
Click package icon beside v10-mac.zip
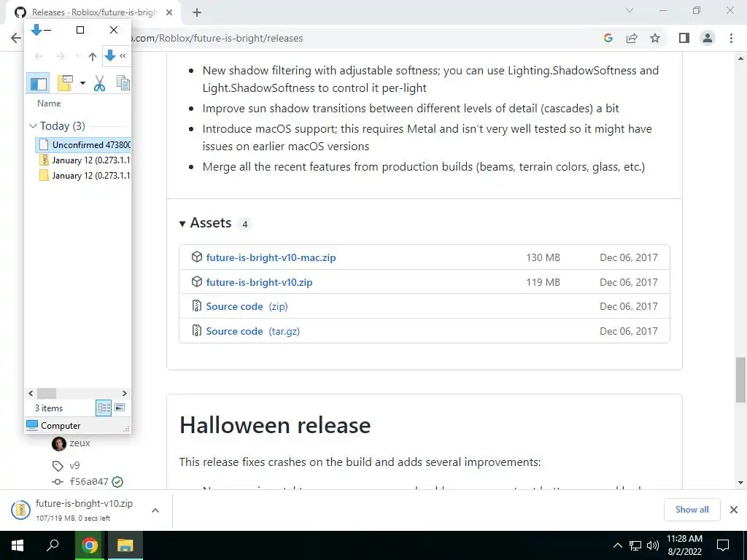[x=197, y=257]
